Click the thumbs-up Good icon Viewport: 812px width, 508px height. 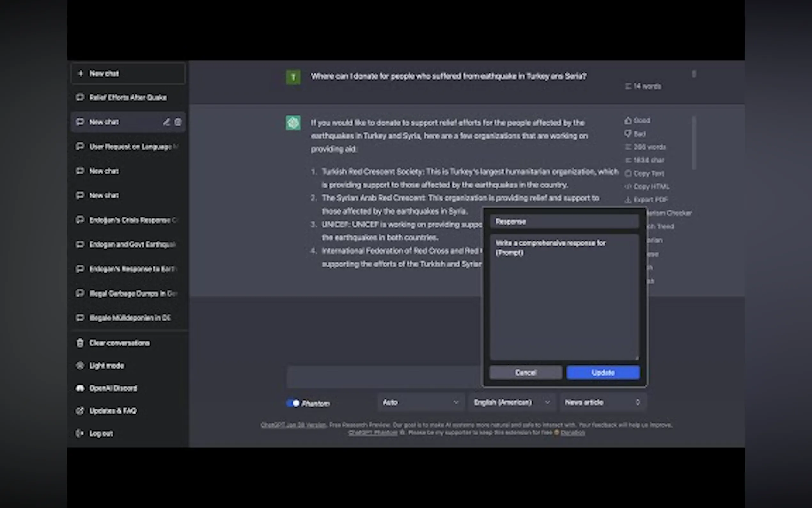pos(628,120)
